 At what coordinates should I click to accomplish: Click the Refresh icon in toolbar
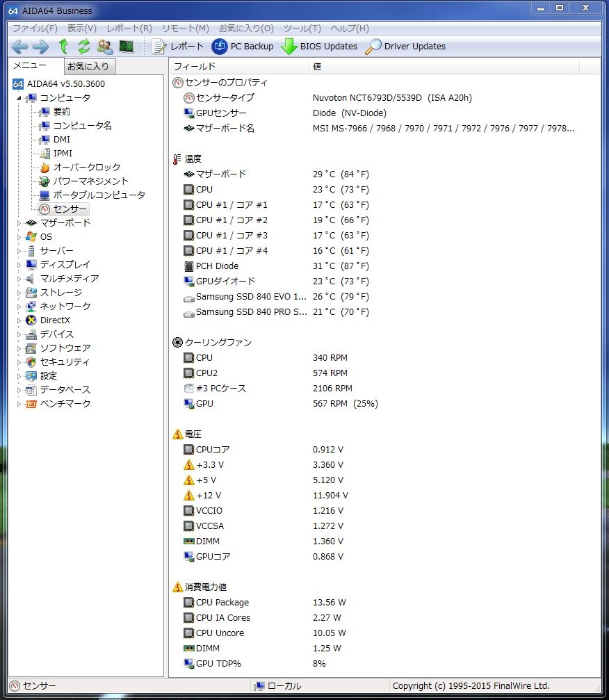[x=84, y=47]
